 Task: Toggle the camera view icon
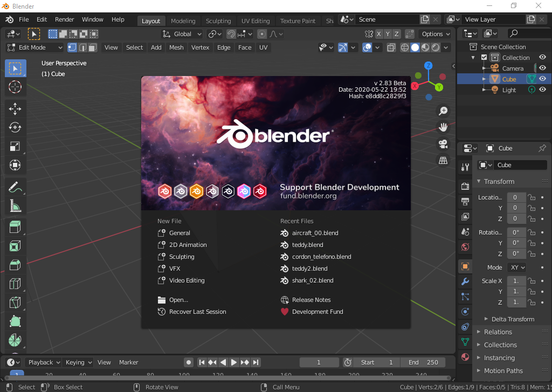point(443,144)
